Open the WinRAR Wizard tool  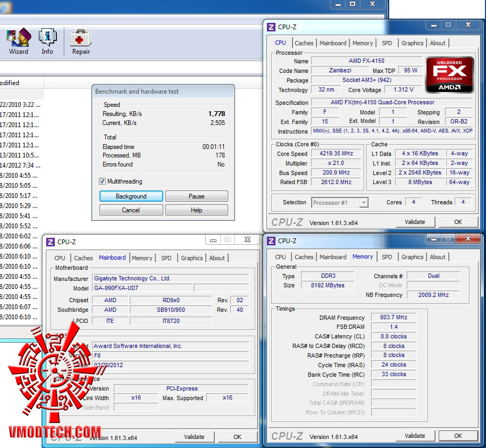point(19,42)
